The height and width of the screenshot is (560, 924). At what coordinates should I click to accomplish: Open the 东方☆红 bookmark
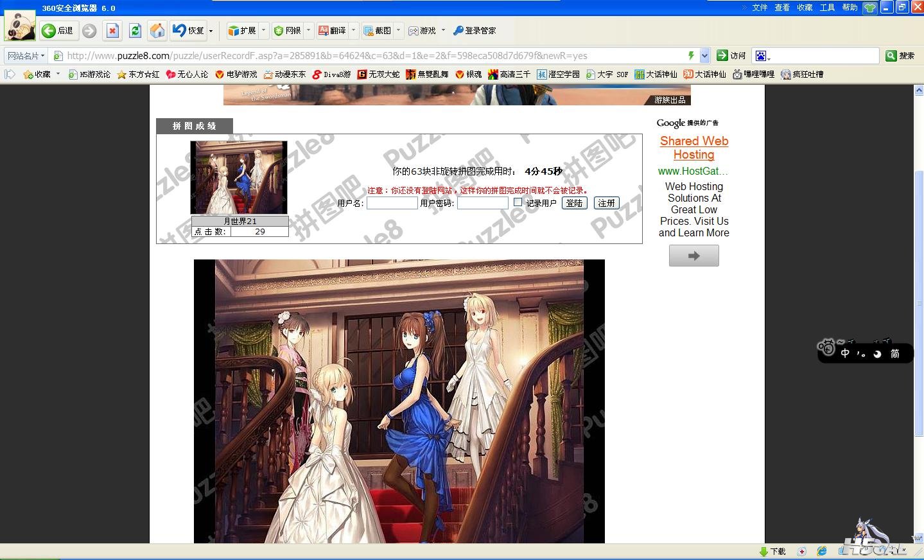pyautogui.click(x=138, y=74)
